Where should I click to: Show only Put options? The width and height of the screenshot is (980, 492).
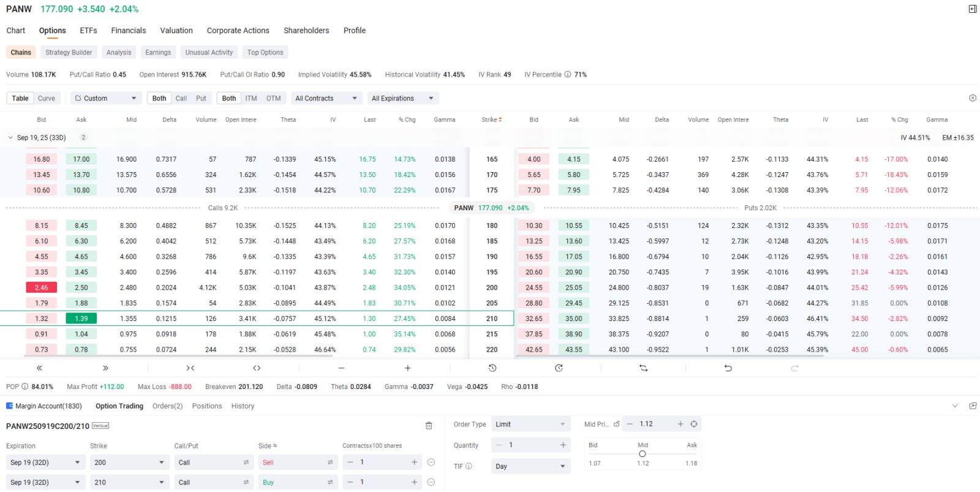[201, 98]
